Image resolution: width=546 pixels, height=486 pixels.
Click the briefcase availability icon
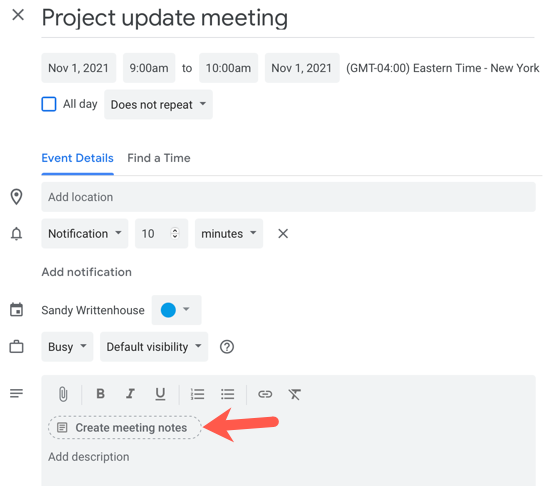(16, 347)
